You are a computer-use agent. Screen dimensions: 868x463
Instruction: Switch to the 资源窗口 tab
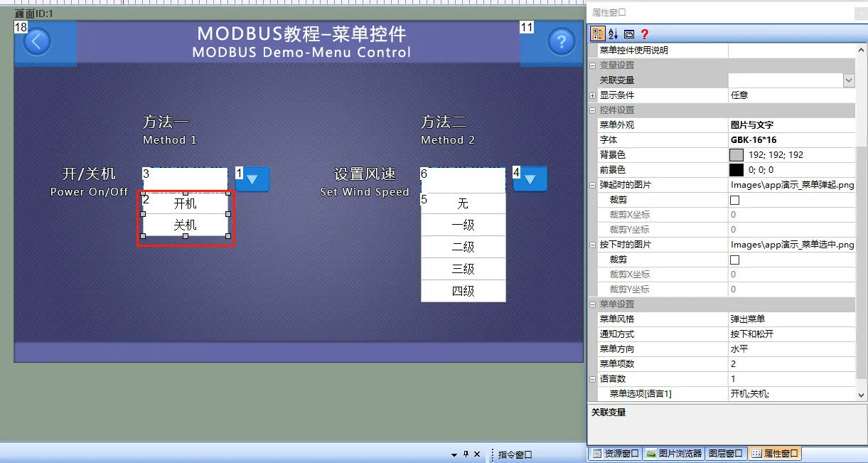click(616, 454)
